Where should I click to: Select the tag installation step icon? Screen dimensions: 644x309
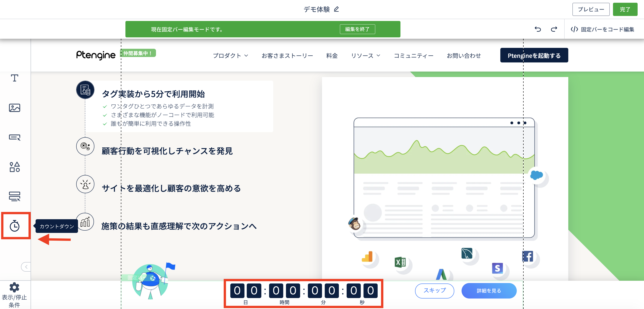point(85,90)
